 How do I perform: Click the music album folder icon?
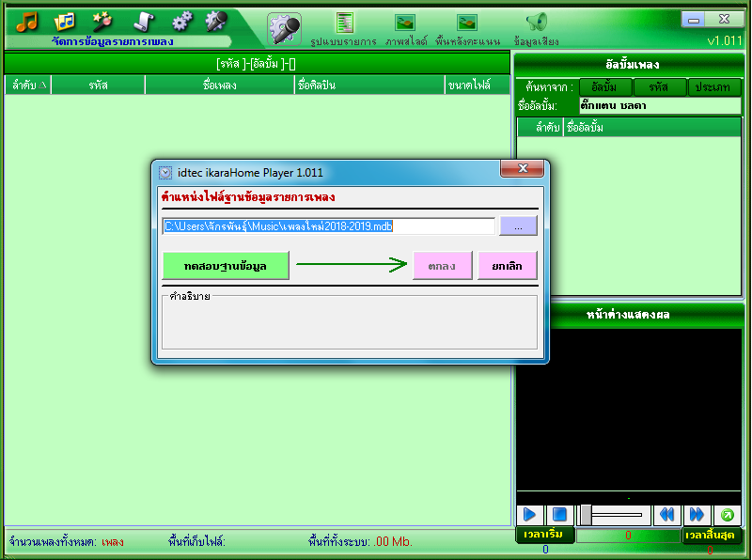tap(65, 21)
